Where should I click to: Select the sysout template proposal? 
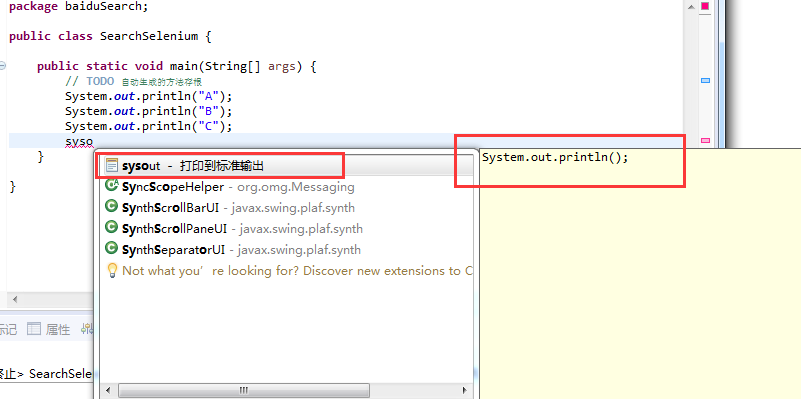tap(286, 166)
